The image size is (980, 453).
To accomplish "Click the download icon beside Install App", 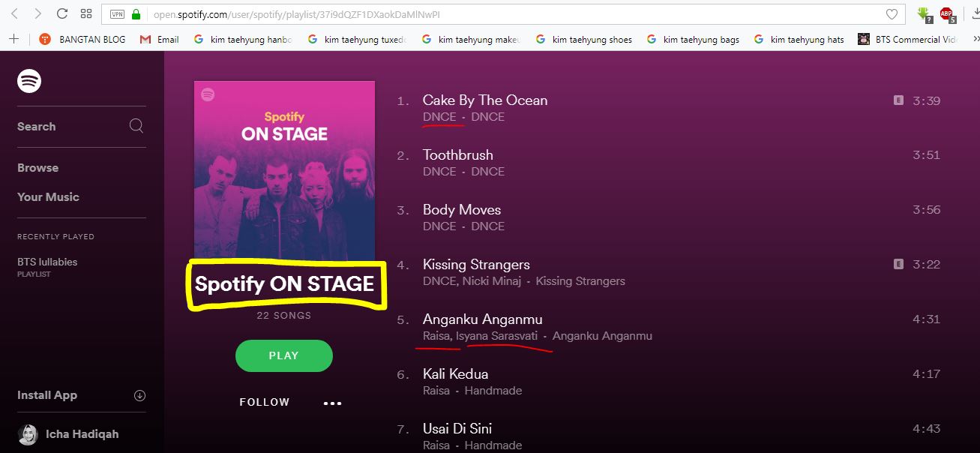I will pyautogui.click(x=139, y=394).
